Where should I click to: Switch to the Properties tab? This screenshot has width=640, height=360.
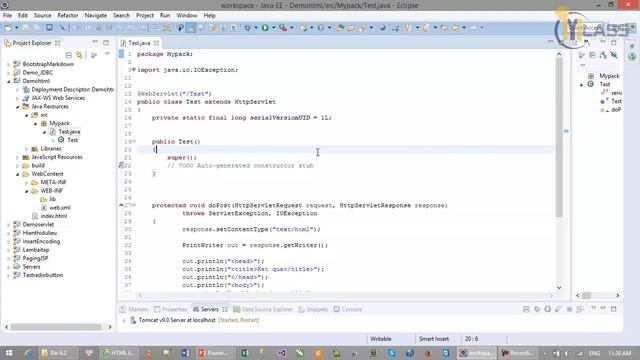click(171, 309)
